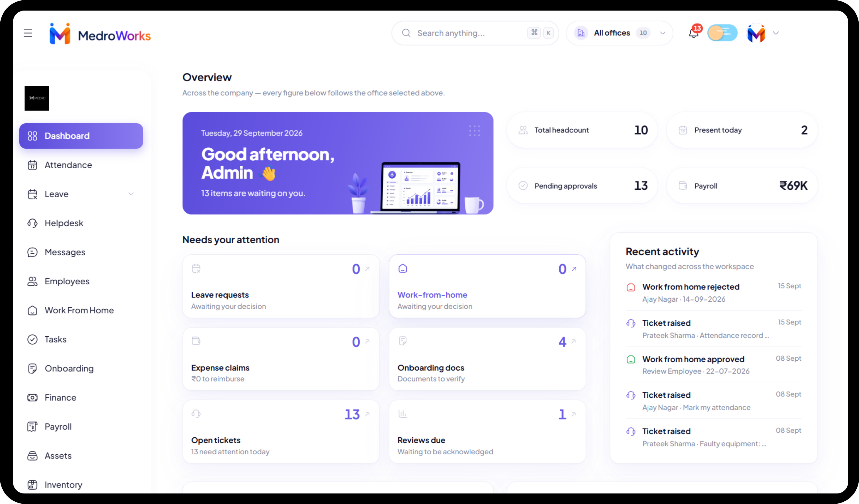Expand the Leave submenu chevron
The height and width of the screenshot is (504, 859).
[131, 194]
